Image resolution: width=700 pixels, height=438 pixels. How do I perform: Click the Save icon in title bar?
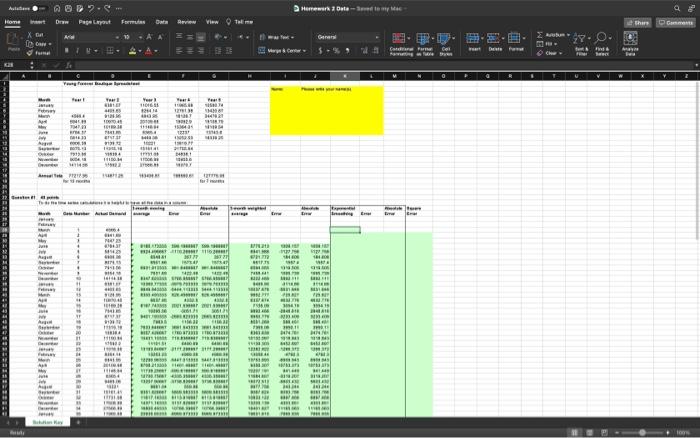pyautogui.click(x=68, y=8)
